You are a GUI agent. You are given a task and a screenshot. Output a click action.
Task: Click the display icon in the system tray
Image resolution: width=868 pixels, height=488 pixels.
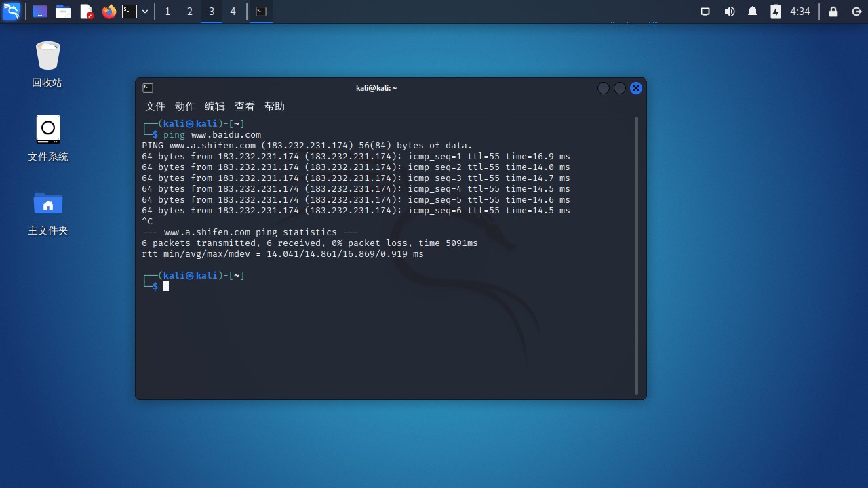pos(705,11)
